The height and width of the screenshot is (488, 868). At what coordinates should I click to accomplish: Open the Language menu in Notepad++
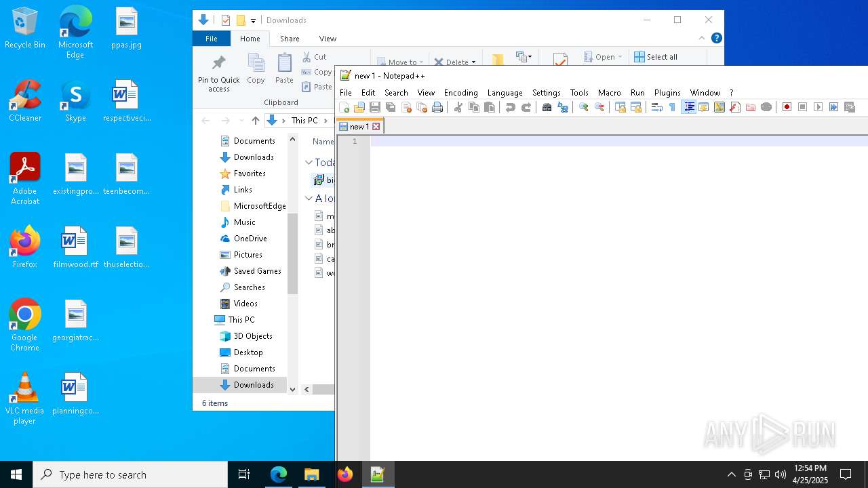point(505,93)
